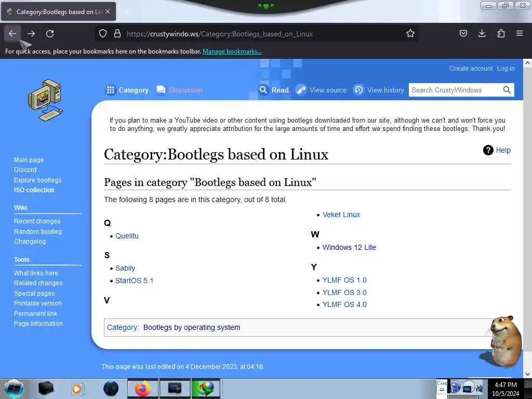Viewport: 532px width, 399px height.
Task: Select the Read tab
Action: click(274, 90)
